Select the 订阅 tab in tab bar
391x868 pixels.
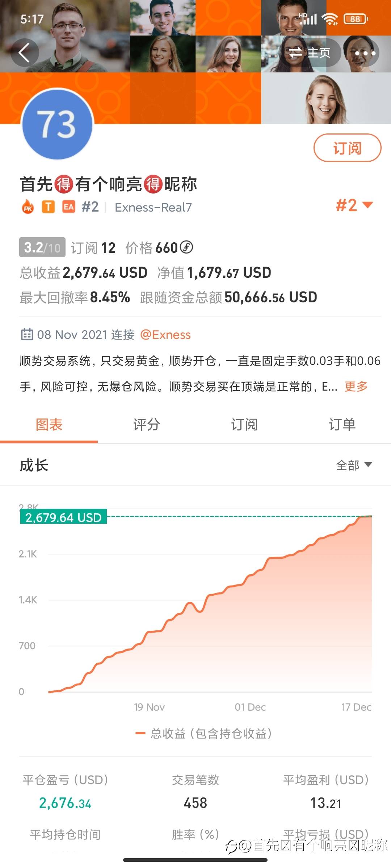coord(244,425)
